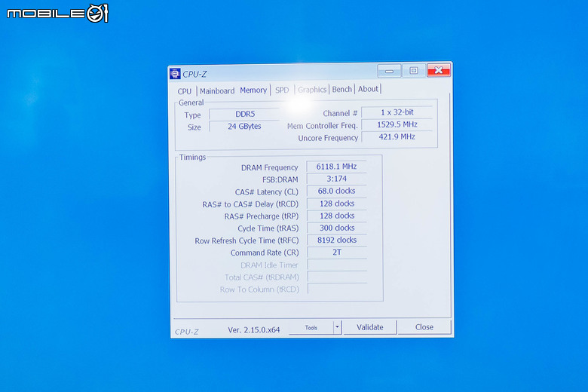Switch to the CPU tab
This screenshot has width=588, height=392.
pyautogui.click(x=185, y=91)
